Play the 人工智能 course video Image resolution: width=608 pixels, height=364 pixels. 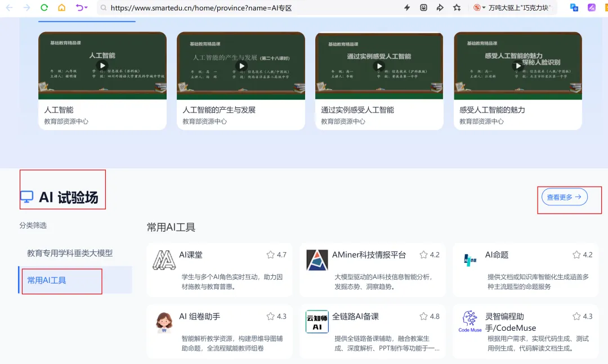102,65
